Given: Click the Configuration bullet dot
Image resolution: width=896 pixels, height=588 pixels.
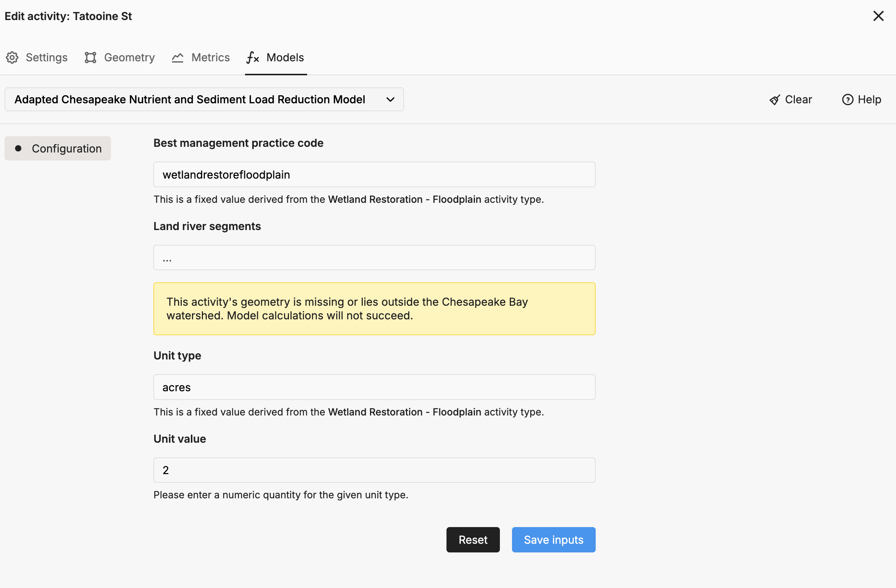Looking at the screenshot, I should (x=18, y=148).
